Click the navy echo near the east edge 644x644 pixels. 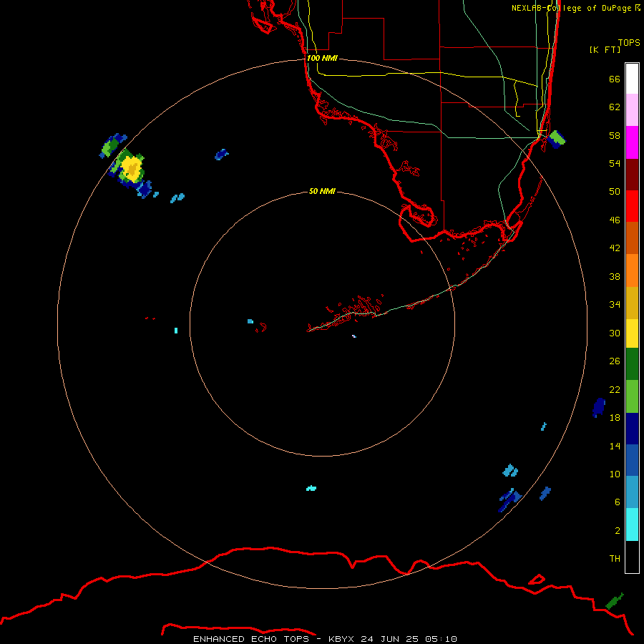coord(599,407)
